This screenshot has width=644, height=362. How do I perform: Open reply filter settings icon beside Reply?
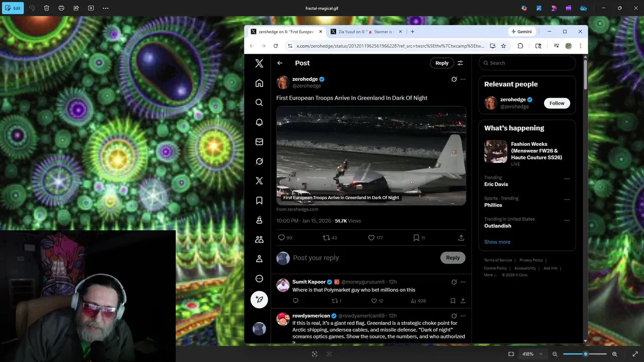click(x=460, y=63)
